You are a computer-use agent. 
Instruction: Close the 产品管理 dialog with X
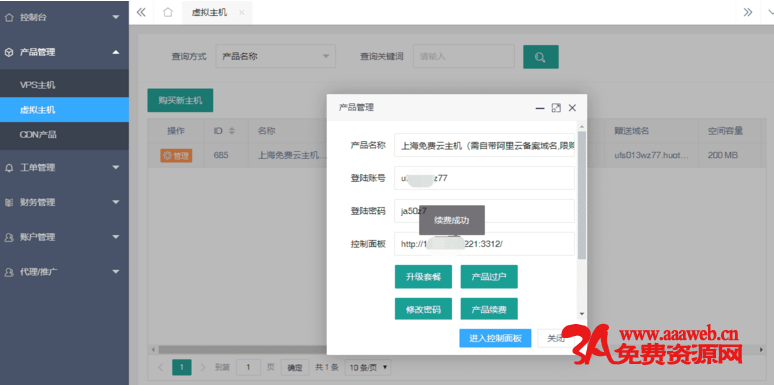(x=572, y=108)
